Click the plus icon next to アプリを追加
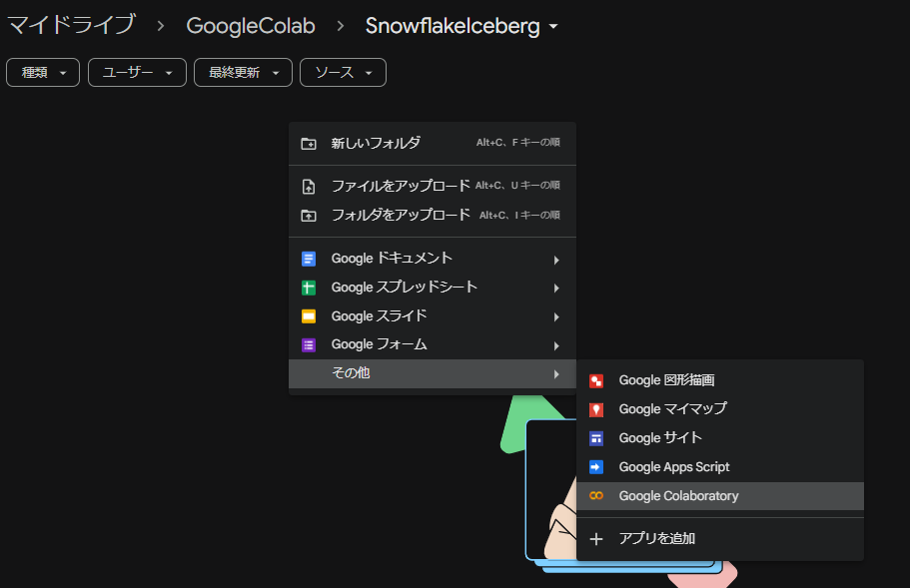 coord(596,539)
